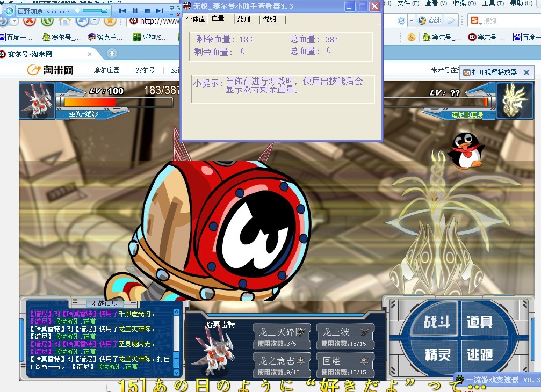Expand the back/forward history dropdown arrow

(x=14, y=21)
